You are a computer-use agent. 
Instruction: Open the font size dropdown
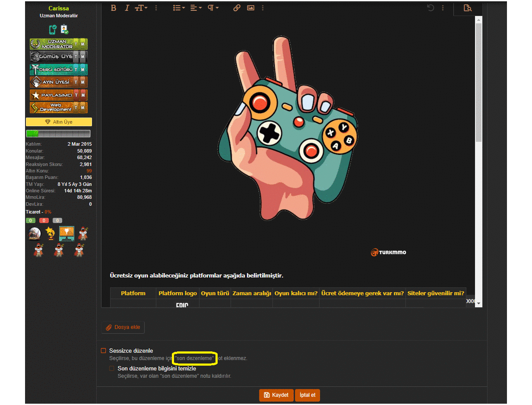tap(141, 8)
